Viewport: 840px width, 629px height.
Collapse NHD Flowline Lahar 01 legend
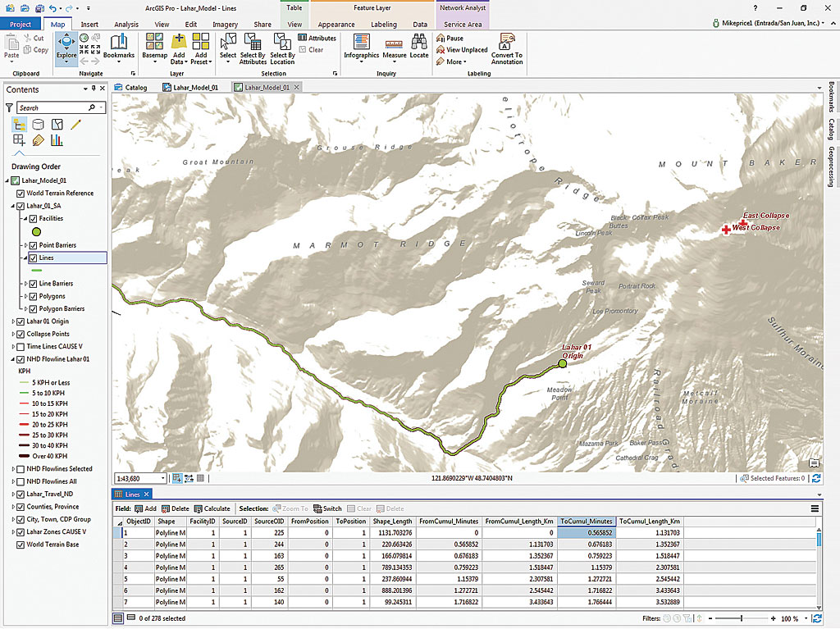click(x=13, y=359)
